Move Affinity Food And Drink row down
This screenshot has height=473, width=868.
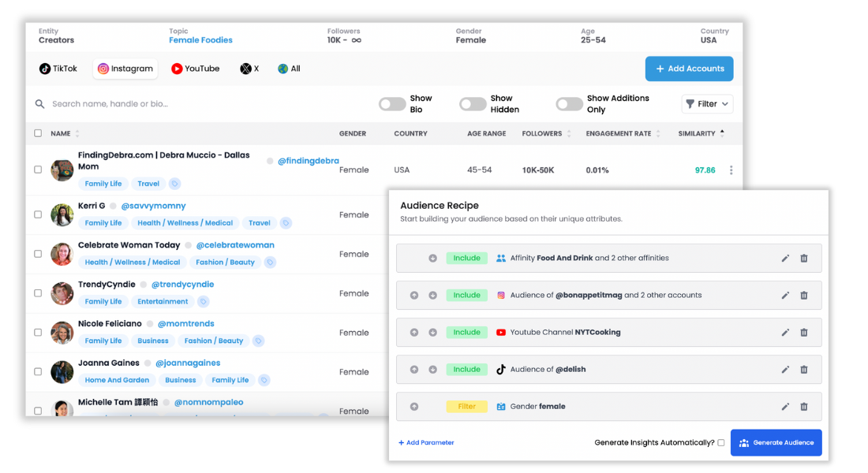pyautogui.click(x=433, y=259)
